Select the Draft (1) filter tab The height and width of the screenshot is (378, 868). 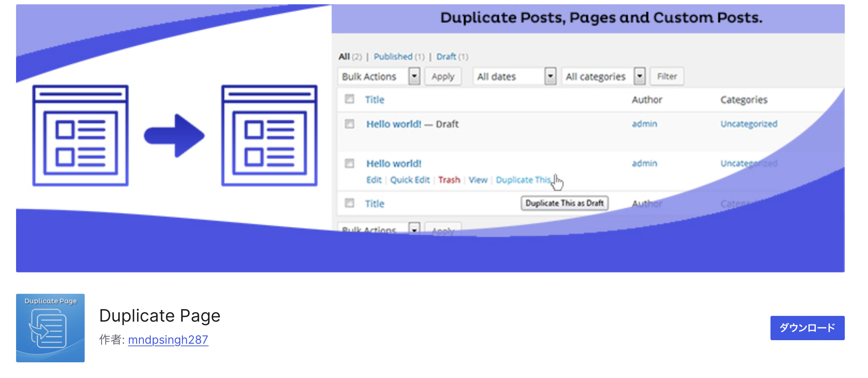click(x=452, y=56)
